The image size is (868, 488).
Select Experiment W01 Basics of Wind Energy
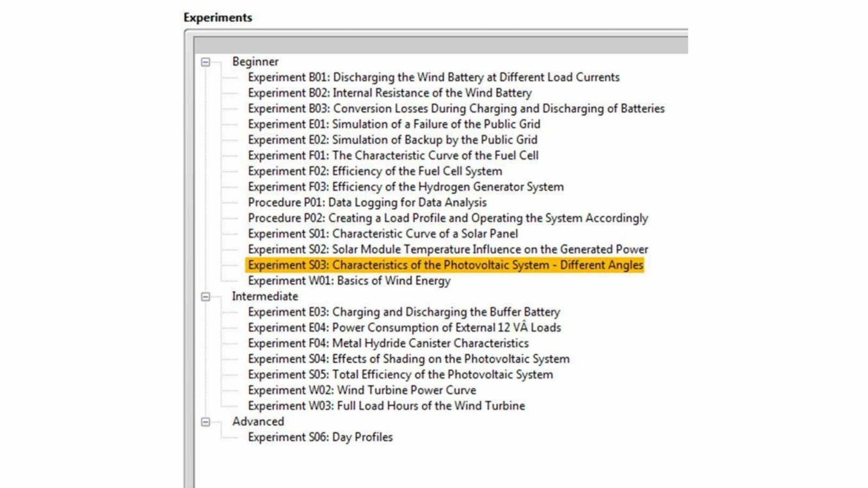coord(349,281)
